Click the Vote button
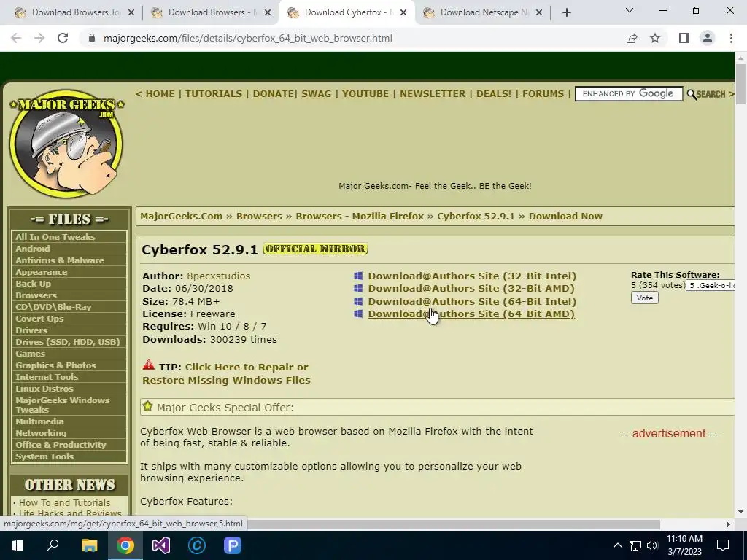The width and height of the screenshot is (747, 560). click(645, 297)
